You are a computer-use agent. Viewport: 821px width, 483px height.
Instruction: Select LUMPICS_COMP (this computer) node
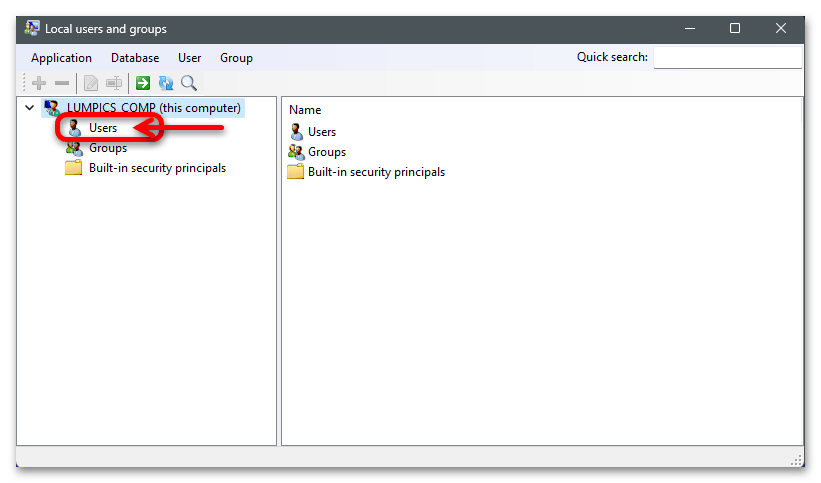[153, 108]
